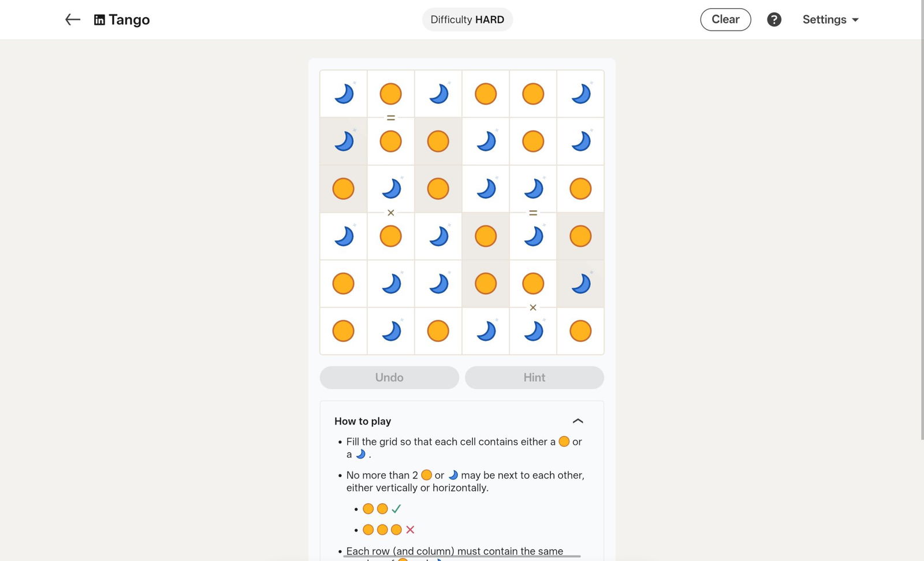Click the back arrow icon
This screenshot has width=924, height=561.
click(72, 20)
